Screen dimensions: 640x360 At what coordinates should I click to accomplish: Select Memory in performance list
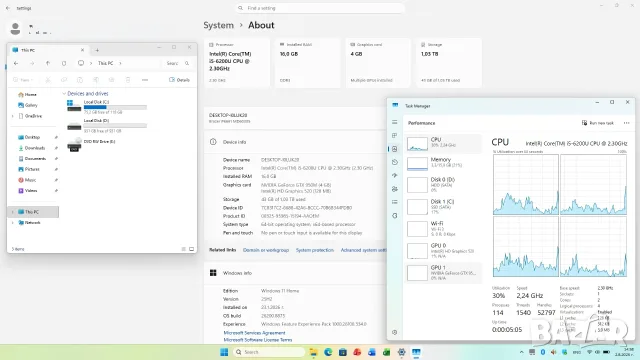(444, 163)
